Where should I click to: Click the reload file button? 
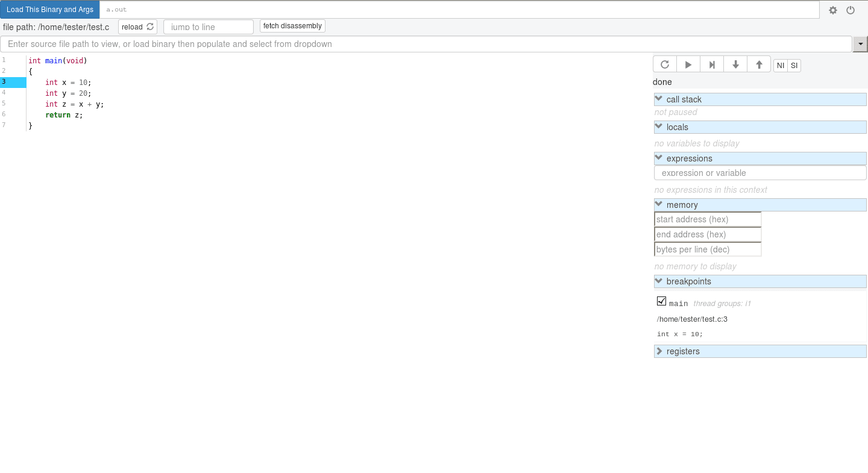[137, 27]
